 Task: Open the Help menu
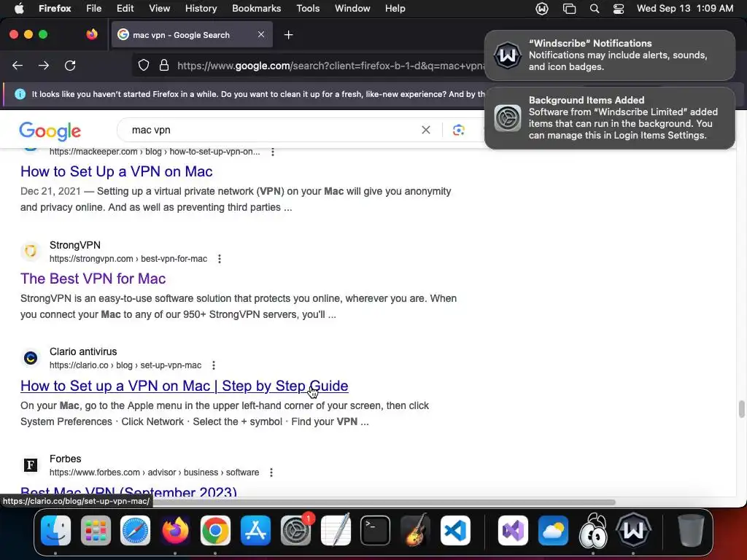pos(395,9)
